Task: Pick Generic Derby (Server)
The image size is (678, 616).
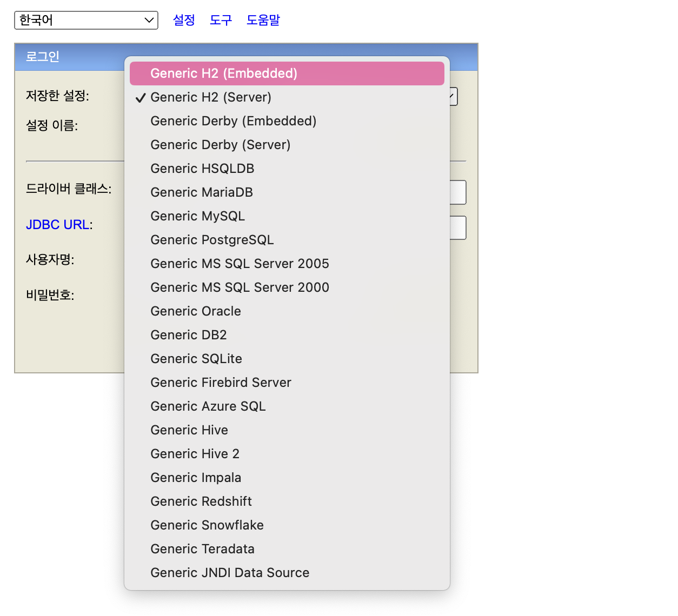Action: click(x=287, y=145)
